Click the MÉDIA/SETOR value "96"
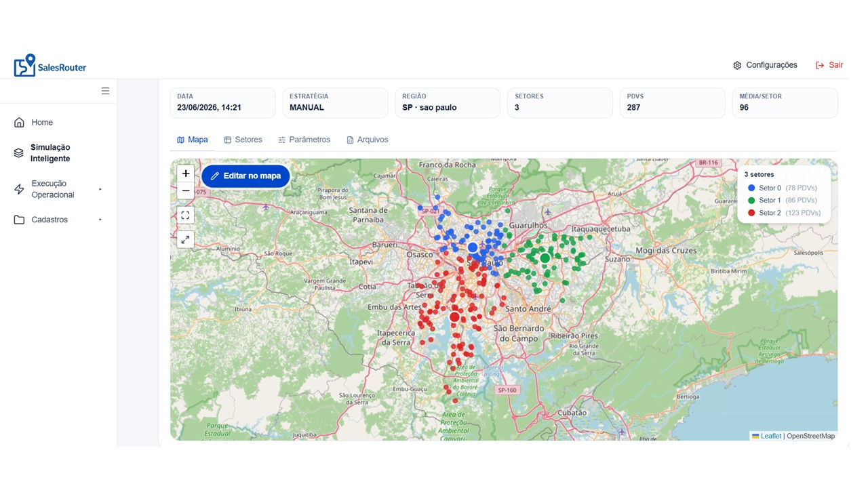 tap(744, 108)
